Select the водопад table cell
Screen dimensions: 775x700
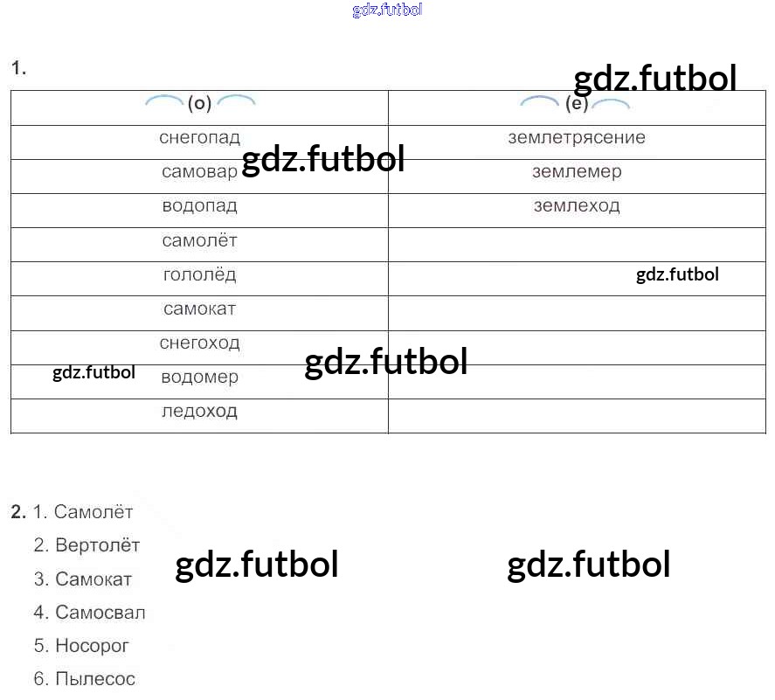point(200,211)
